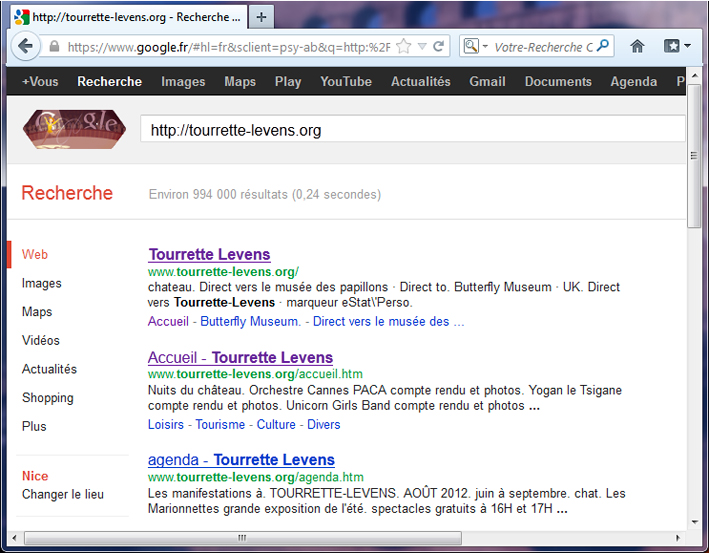Go back with the browser back arrow
The image size is (709, 553).
click(x=25, y=46)
